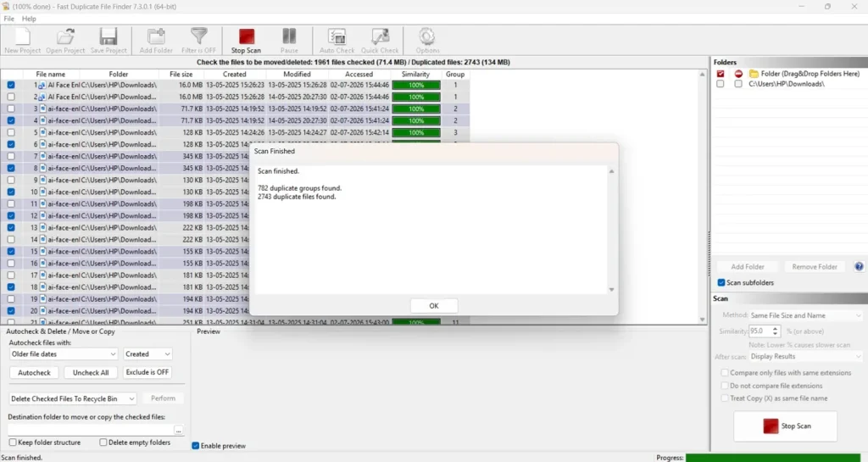Run Auto Check from toolbar
868x462 pixels.
pyautogui.click(x=337, y=37)
